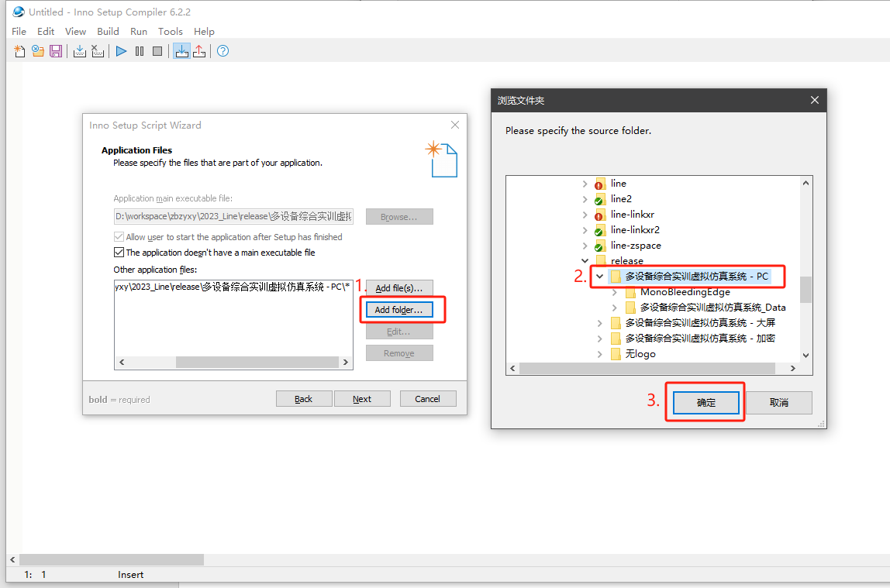
Task: Click the editor's bottom horizontal scrollbar thumb
Action: pyautogui.click(x=112, y=559)
